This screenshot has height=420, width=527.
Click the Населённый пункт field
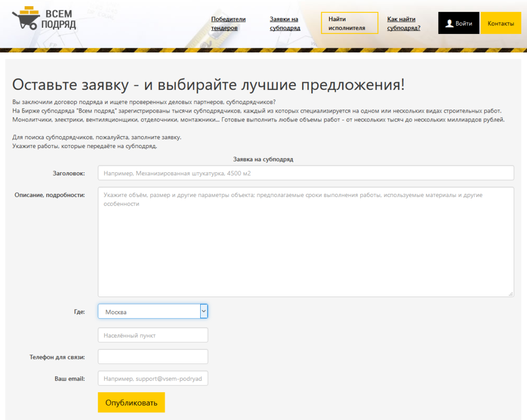(153, 335)
